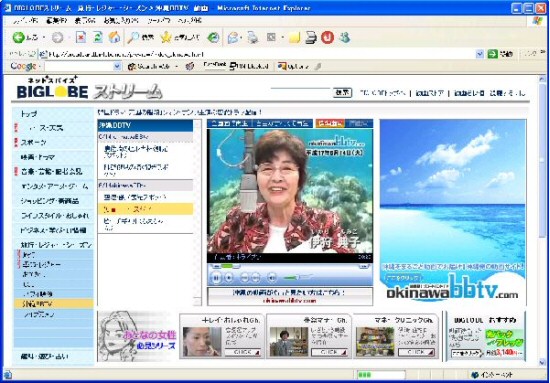Mute the video player sound
The width and height of the screenshot is (550, 383).
pyautogui.click(x=271, y=278)
